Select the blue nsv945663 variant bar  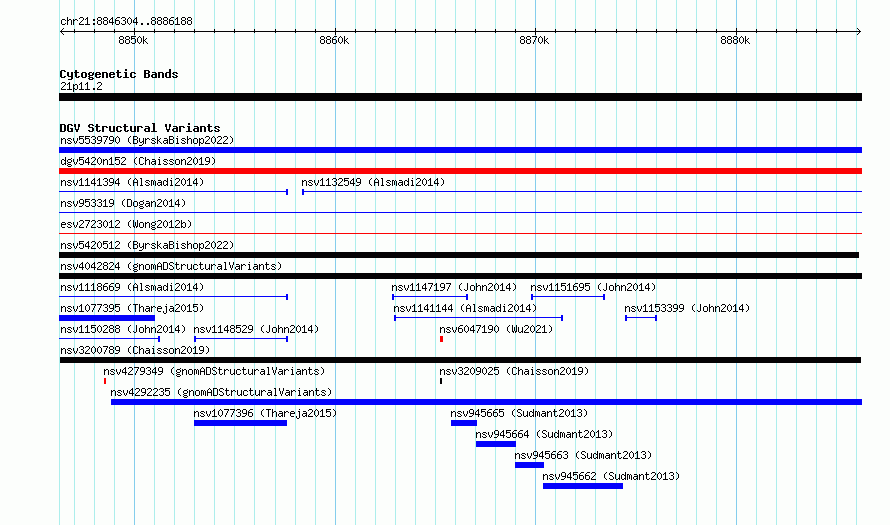pyautogui.click(x=529, y=465)
